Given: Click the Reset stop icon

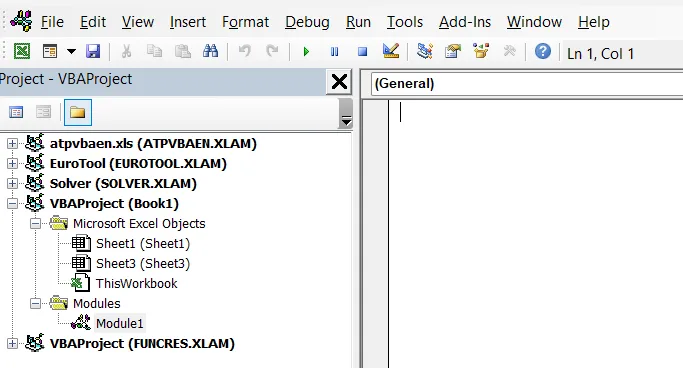Looking at the screenshot, I should 362,52.
